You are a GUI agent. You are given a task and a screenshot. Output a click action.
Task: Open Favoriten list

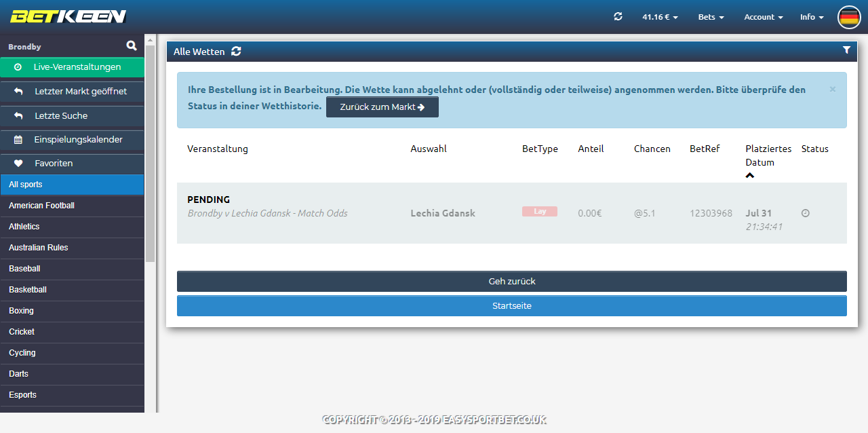point(72,164)
